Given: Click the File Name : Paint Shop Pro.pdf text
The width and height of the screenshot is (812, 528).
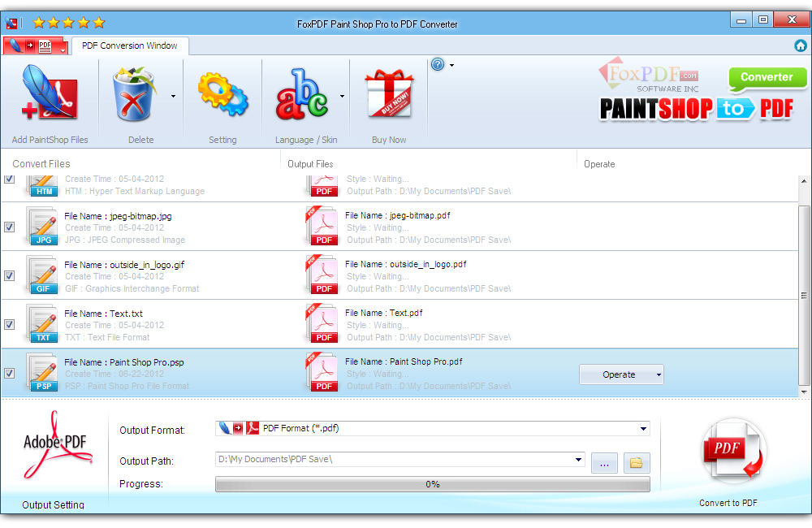Looking at the screenshot, I should point(404,361).
